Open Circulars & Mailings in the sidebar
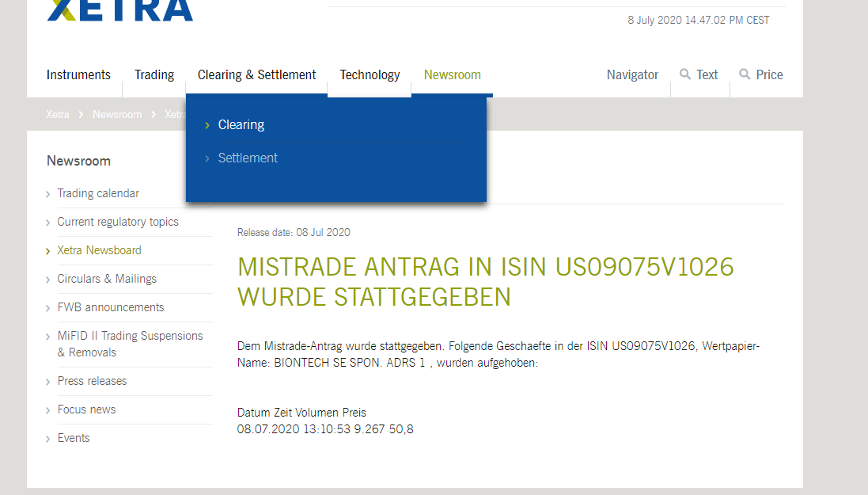This screenshot has width=868, height=495. (107, 279)
